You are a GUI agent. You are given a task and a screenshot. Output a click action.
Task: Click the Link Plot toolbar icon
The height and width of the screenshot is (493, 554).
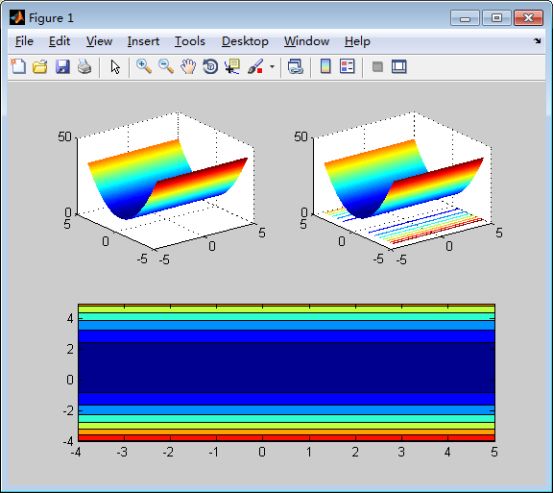tap(295, 66)
